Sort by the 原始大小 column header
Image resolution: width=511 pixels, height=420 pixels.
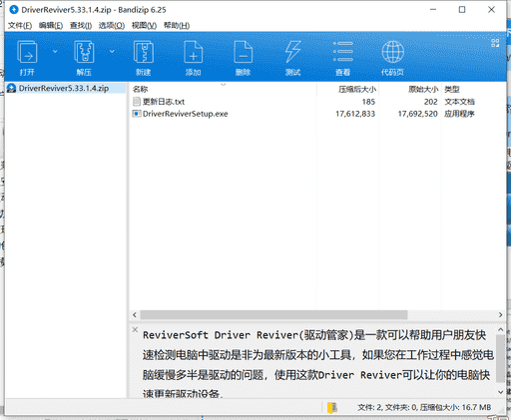pos(410,89)
